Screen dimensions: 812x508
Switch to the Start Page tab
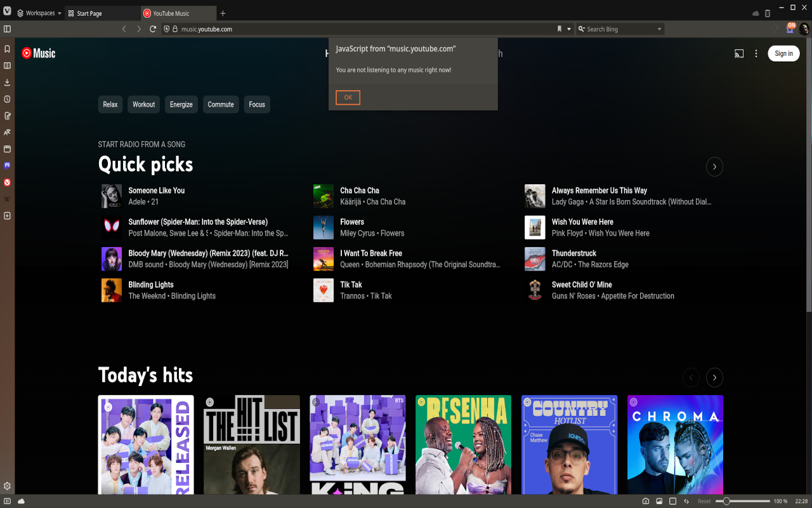click(x=103, y=13)
